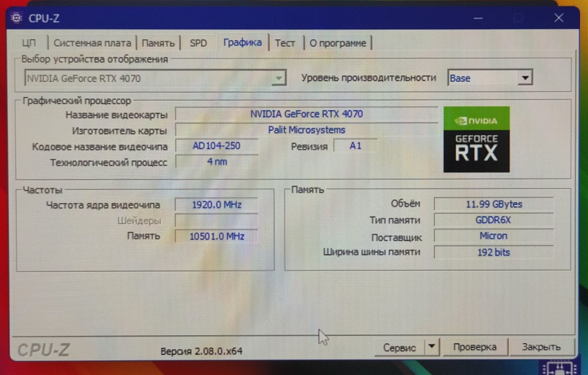The width and height of the screenshot is (588, 375).
Task: Click the CPU-Z app icon in title bar
Action: (x=16, y=18)
